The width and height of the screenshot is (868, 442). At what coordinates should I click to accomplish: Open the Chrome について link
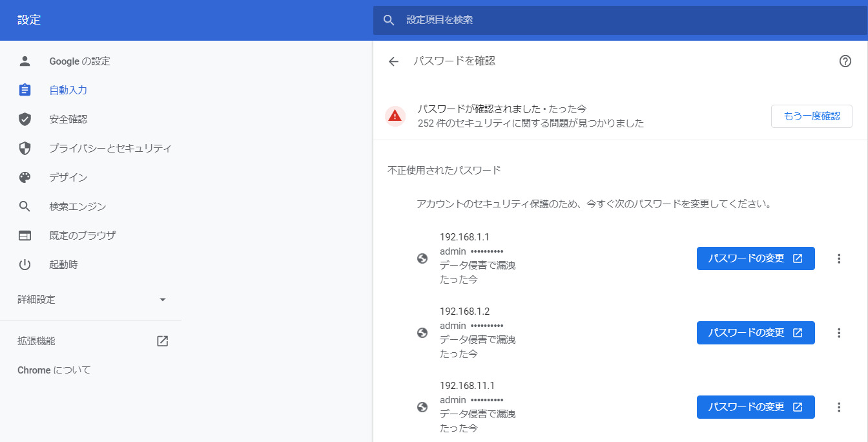(54, 370)
